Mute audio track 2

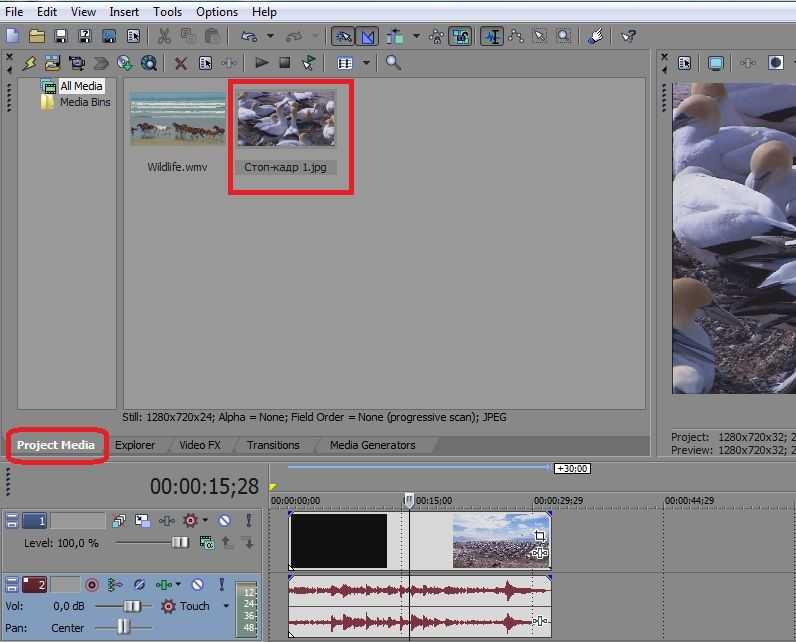point(197,585)
